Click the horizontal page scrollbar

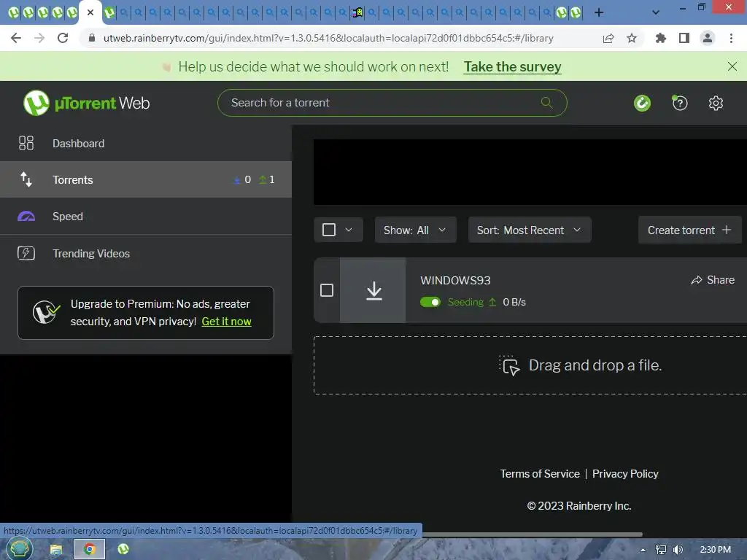[533, 534]
